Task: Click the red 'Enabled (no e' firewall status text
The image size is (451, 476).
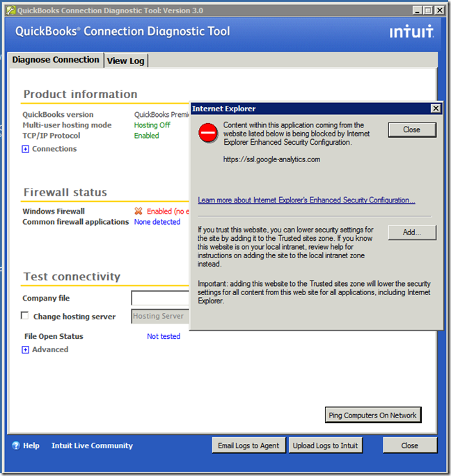Action: click(168, 211)
